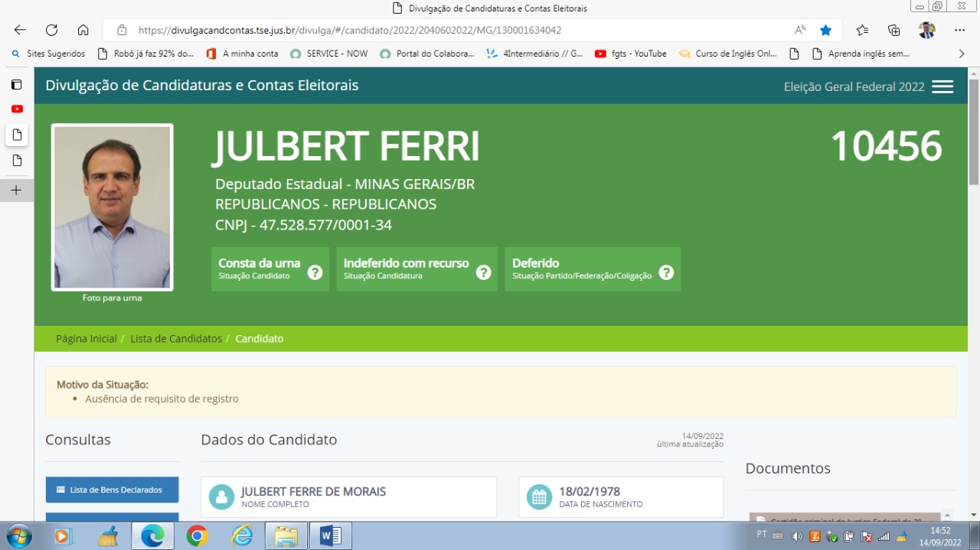This screenshot has height=550, width=980.
Task: Click the Java update tray icon
Action: coord(815,536)
